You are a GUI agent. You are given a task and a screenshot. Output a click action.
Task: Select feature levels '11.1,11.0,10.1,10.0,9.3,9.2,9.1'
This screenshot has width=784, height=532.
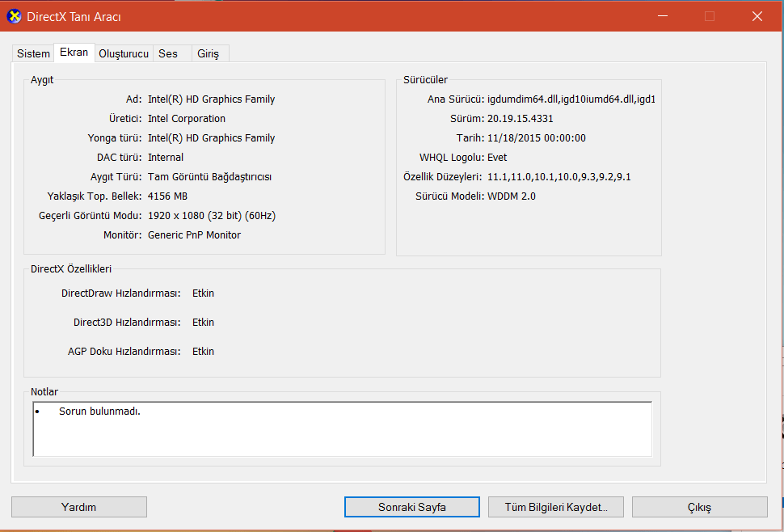[x=559, y=177]
